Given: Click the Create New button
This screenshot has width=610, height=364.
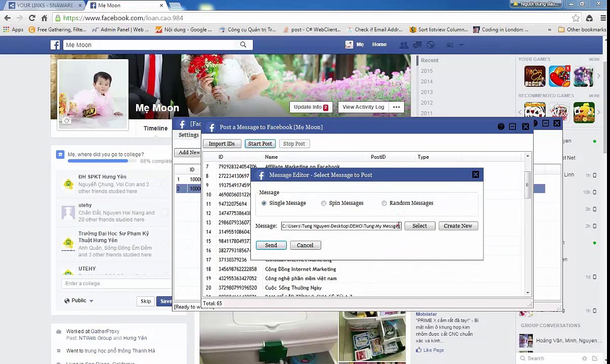Looking at the screenshot, I should point(458,226).
